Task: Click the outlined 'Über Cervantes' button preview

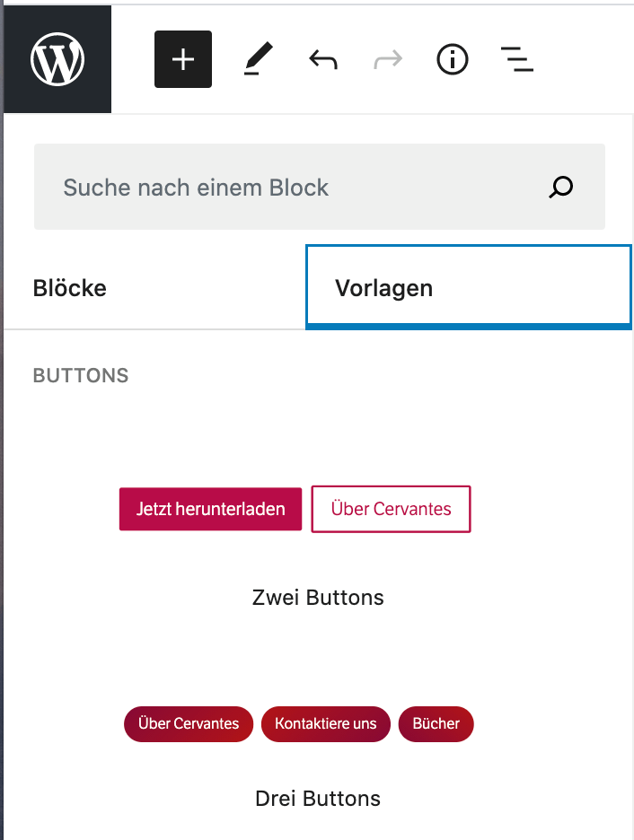Action: (391, 509)
